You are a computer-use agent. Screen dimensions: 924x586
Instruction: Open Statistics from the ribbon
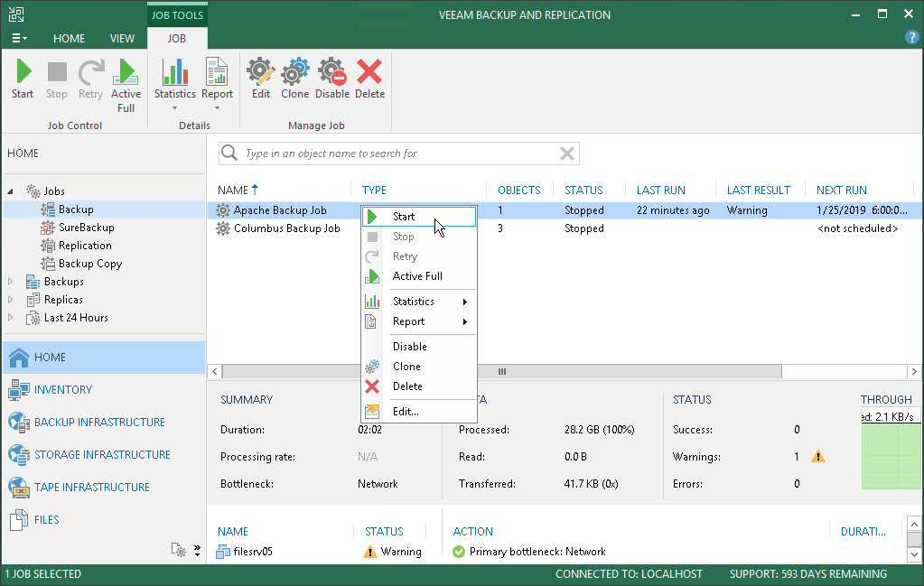coord(175,79)
